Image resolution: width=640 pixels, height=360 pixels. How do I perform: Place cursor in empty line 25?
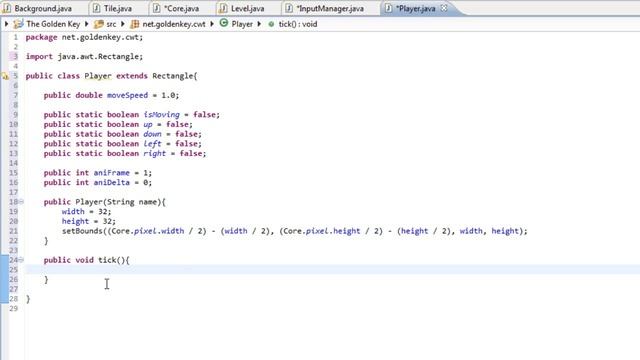coord(332,269)
